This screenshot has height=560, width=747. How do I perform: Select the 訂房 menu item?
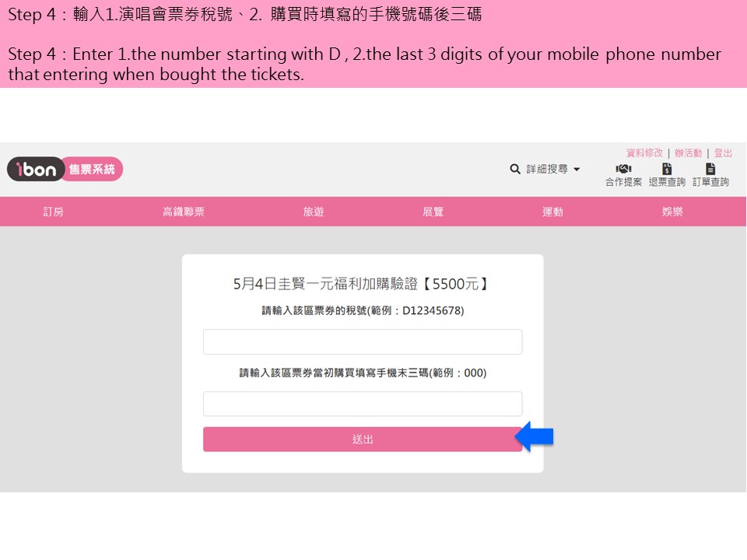[x=54, y=212]
